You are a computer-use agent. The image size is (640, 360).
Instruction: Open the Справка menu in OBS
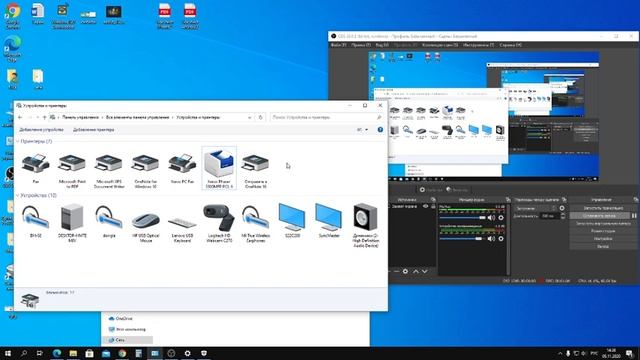[510, 45]
